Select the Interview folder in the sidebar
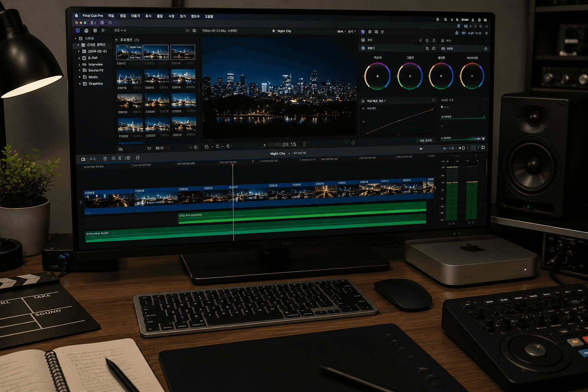The width and height of the screenshot is (588, 392). (95, 64)
